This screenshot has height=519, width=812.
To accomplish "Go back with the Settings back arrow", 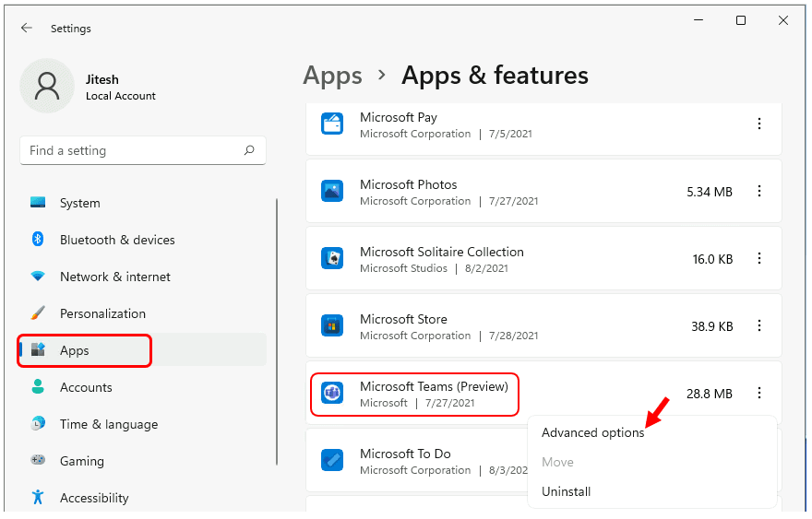I will pos(27,28).
